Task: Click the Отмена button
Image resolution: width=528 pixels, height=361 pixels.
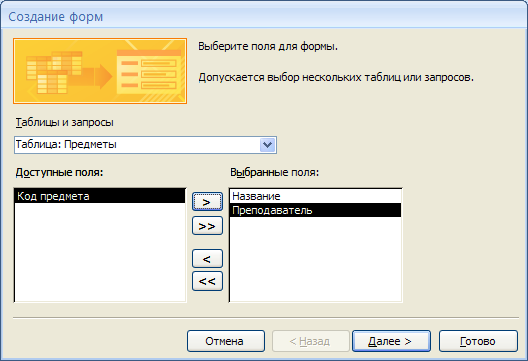Action: pos(226,341)
